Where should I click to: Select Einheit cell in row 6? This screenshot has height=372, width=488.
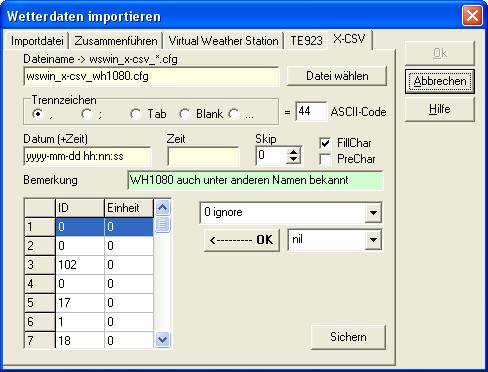(129, 322)
